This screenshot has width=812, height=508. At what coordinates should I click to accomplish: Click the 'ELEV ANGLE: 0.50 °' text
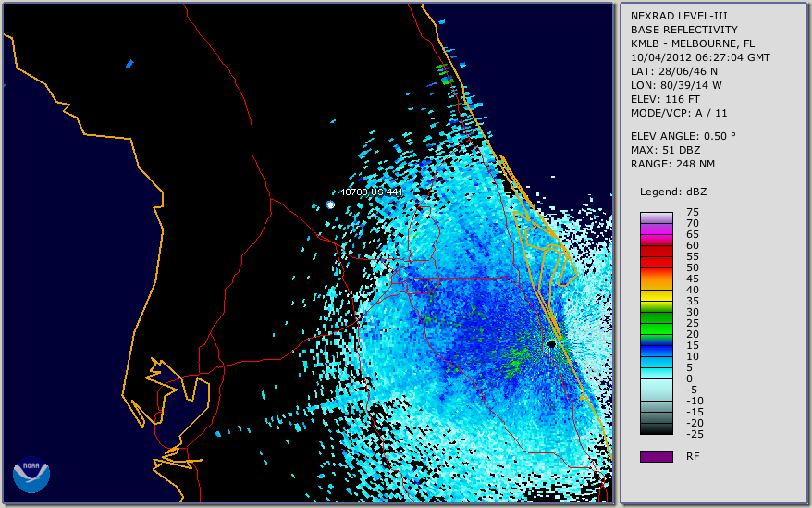coord(683,136)
